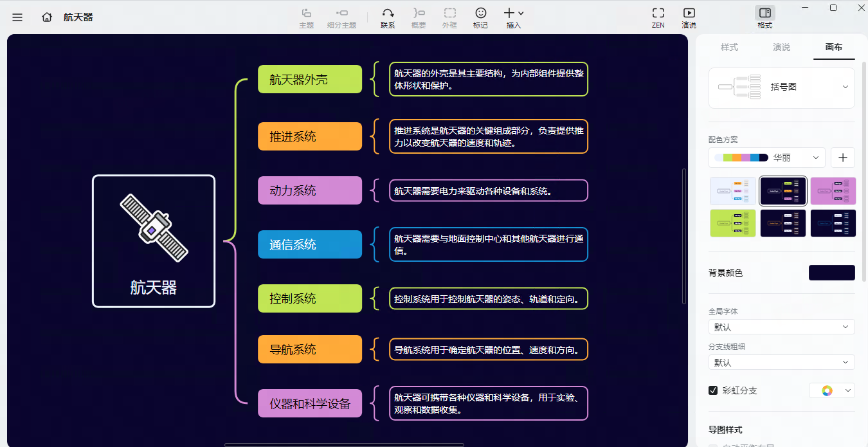Open the 插入 insert dropdown
The width and height of the screenshot is (868, 447).
click(514, 18)
